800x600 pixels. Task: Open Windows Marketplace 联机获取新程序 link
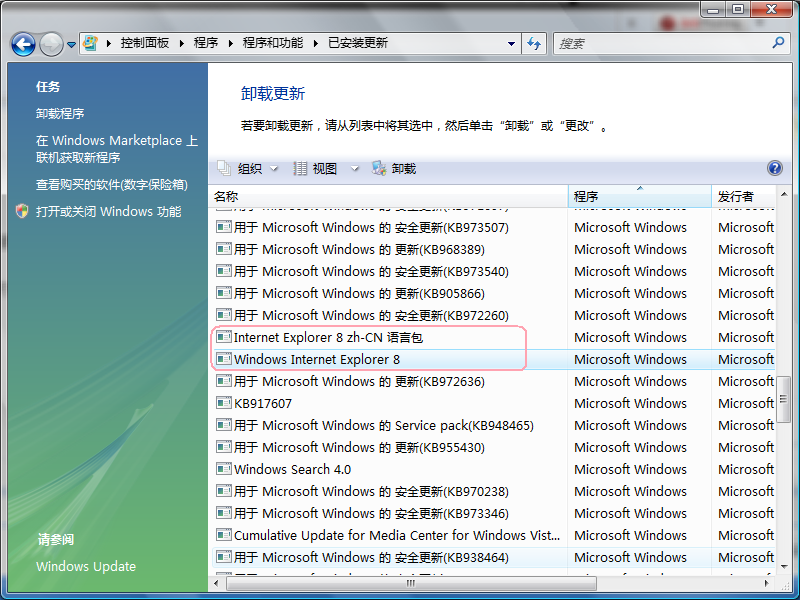(x=117, y=149)
